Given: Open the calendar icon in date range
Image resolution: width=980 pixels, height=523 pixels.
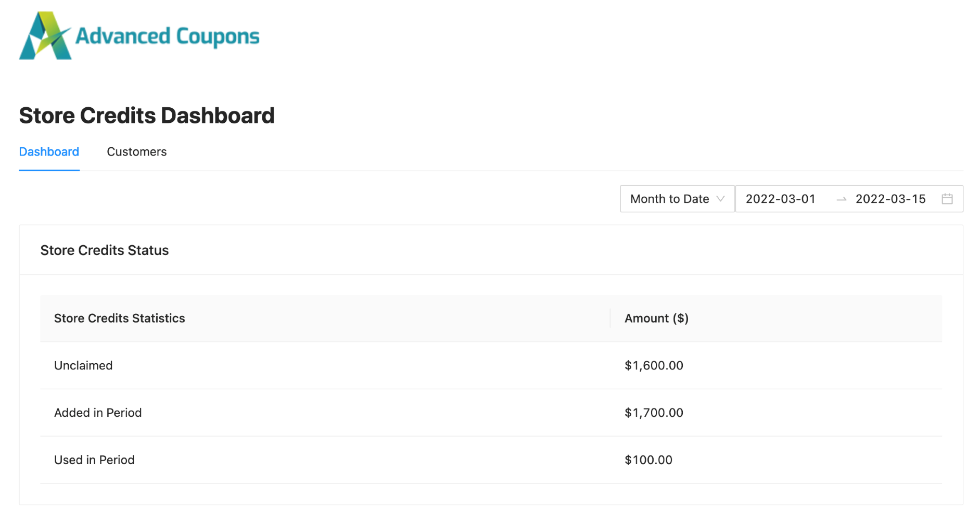Looking at the screenshot, I should pos(947,199).
